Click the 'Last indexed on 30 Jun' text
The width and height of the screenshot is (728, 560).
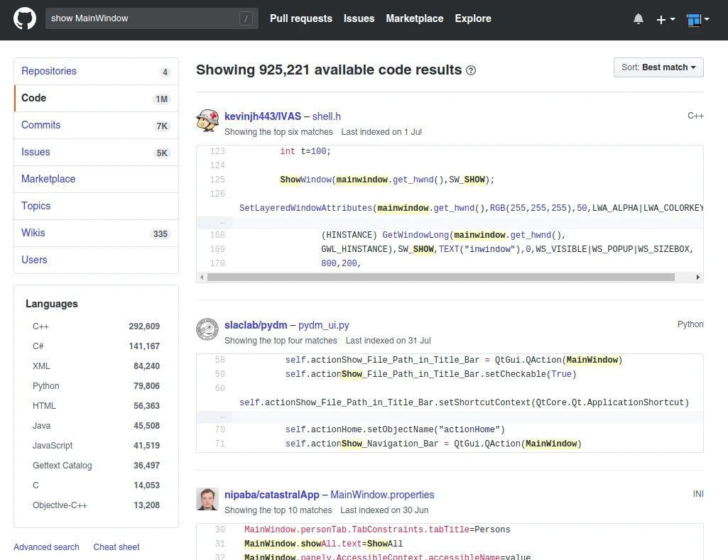pos(384,510)
